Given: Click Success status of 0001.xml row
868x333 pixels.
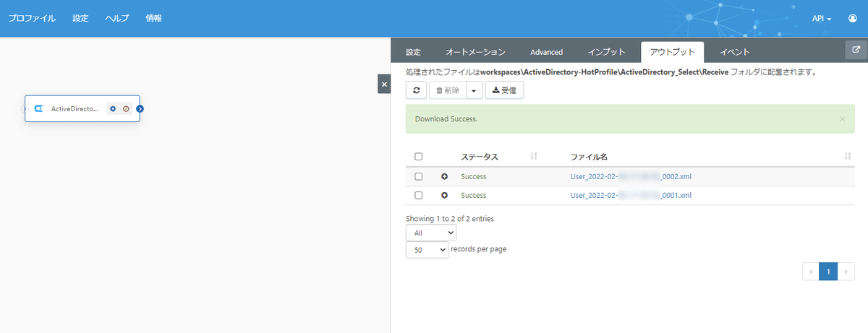Looking at the screenshot, I should point(474,195).
